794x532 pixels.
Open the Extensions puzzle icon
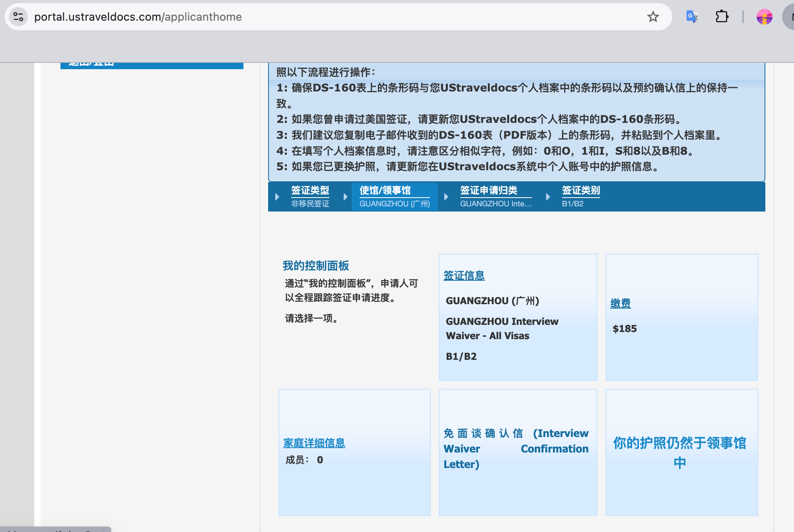tap(722, 17)
